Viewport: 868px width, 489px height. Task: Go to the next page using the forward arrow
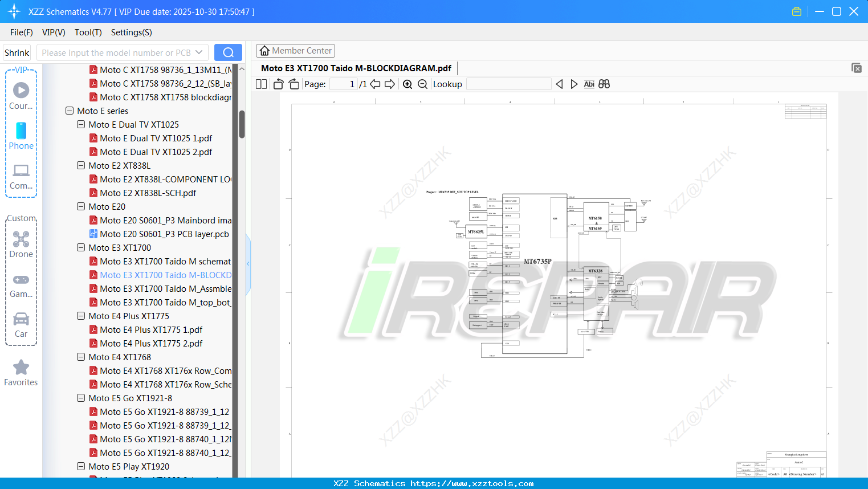coord(390,84)
